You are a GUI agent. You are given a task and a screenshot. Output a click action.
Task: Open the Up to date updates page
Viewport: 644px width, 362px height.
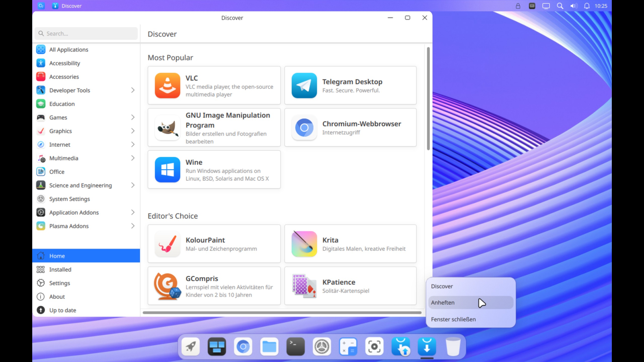point(86,310)
